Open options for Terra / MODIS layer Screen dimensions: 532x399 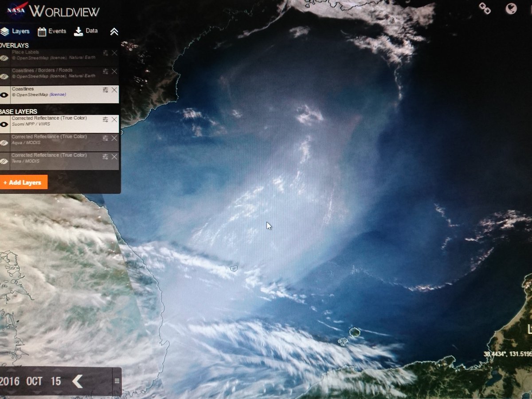(x=105, y=156)
